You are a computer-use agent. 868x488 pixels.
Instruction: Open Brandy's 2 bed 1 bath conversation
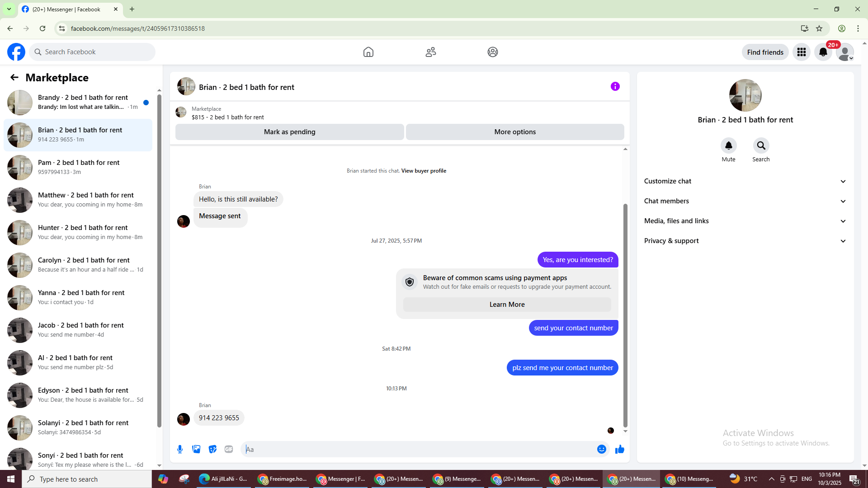point(78,103)
